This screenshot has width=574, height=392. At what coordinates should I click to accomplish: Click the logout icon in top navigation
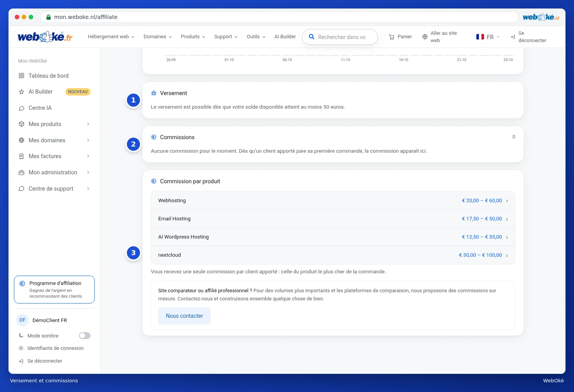pos(513,37)
